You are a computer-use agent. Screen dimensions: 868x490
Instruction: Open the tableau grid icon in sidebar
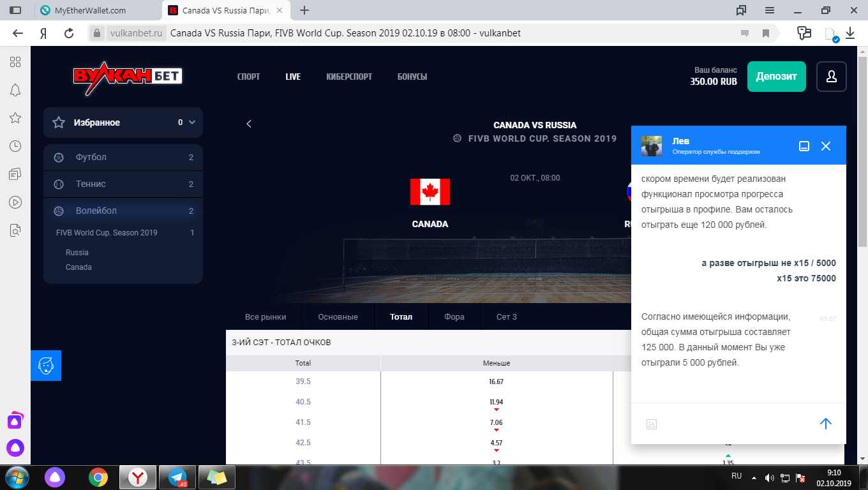pos(15,62)
